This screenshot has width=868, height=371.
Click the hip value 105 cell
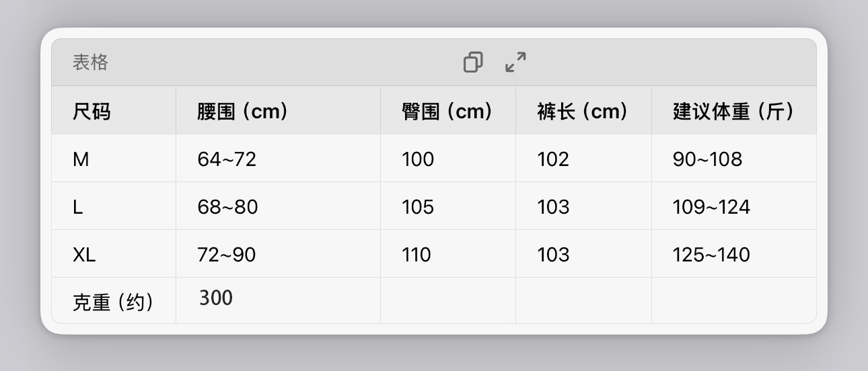click(418, 207)
